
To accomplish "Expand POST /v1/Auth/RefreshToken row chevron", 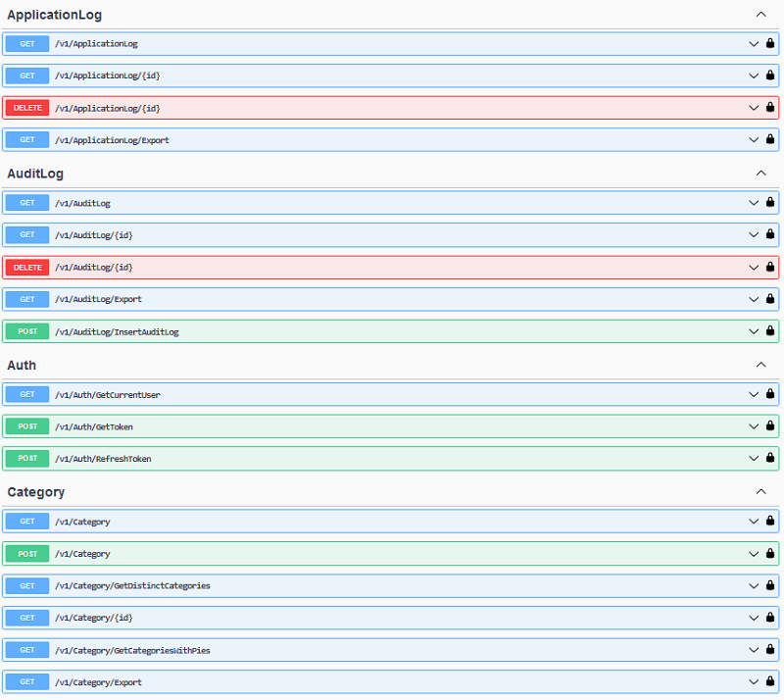I will (754, 458).
